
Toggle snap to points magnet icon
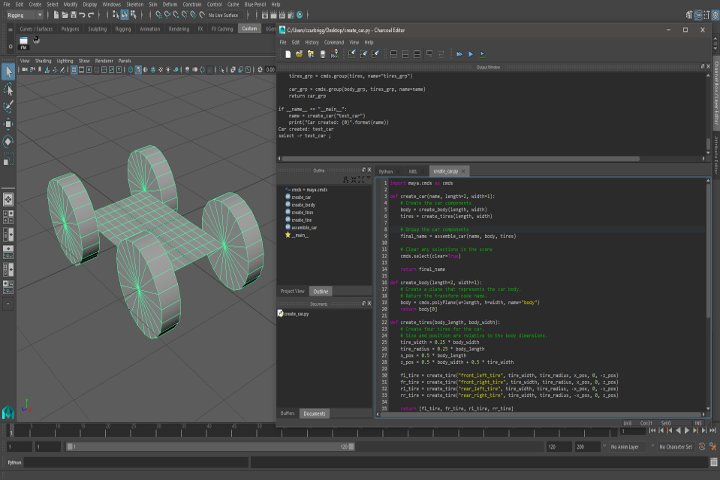point(176,15)
